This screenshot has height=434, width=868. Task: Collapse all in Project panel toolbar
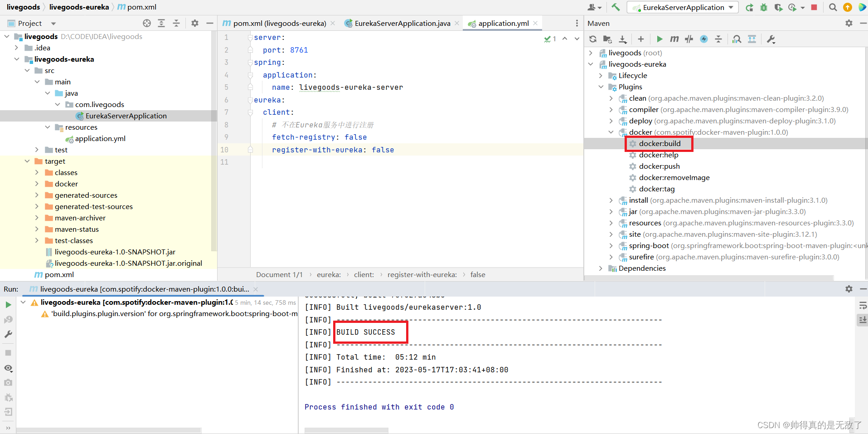click(176, 23)
